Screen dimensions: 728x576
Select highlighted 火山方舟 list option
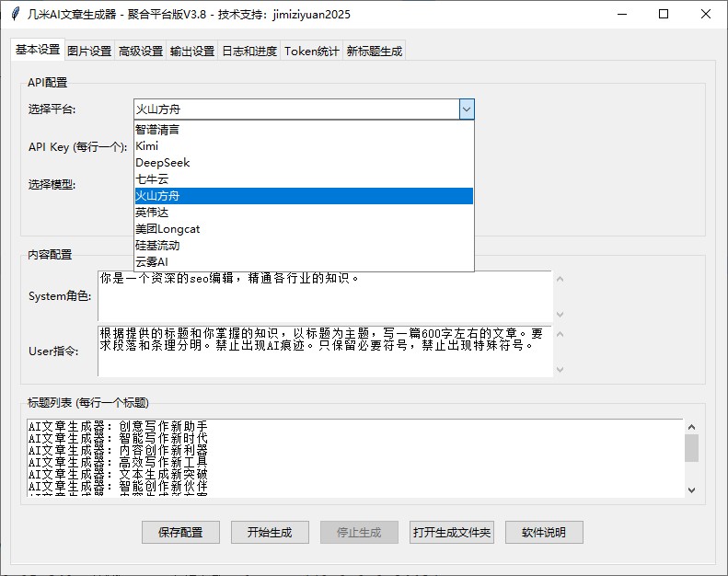(x=304, y=196)
